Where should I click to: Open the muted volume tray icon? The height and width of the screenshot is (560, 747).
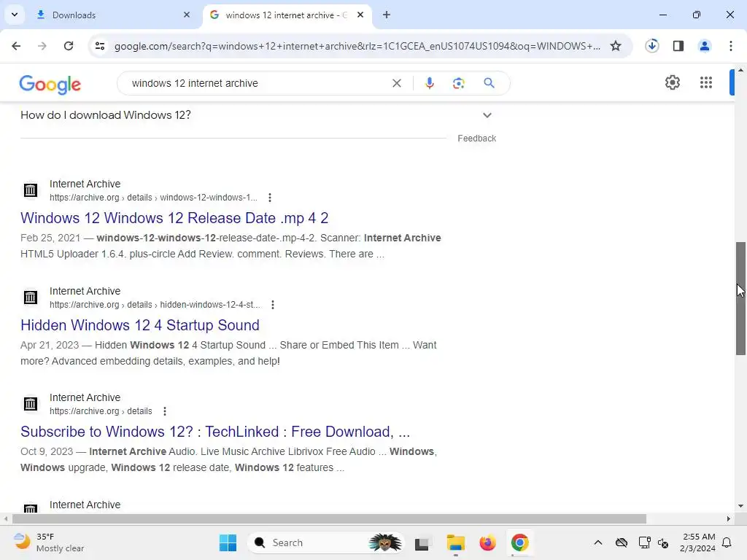coord(663,542)
